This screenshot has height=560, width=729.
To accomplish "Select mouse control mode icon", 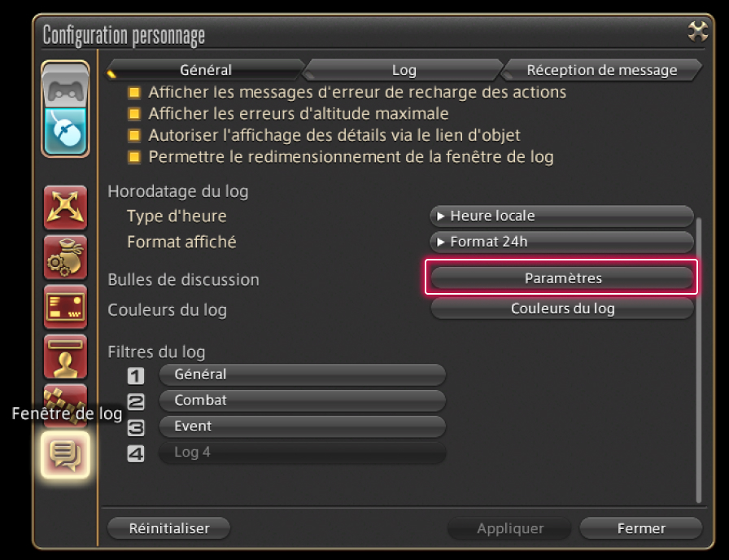I will [x=65, y=130].
